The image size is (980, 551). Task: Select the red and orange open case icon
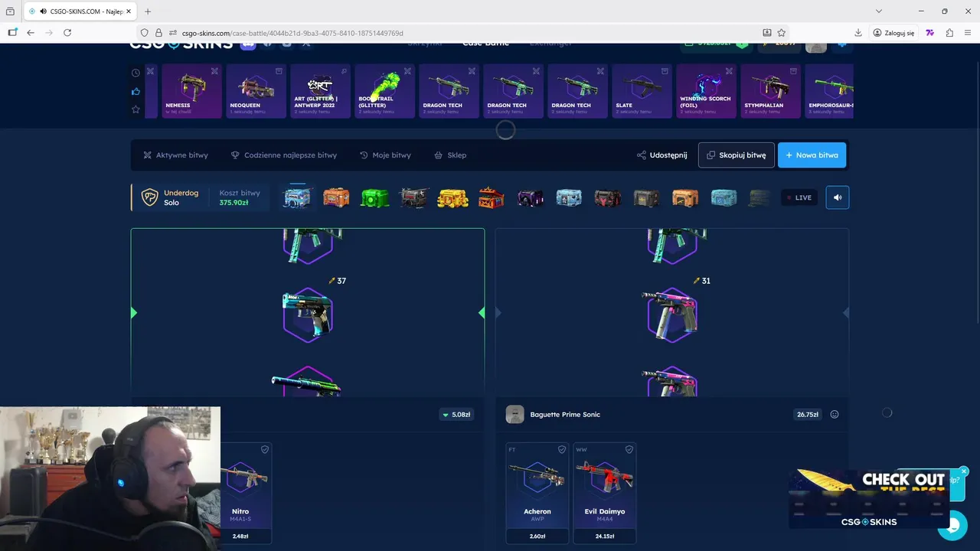point(492,197)
